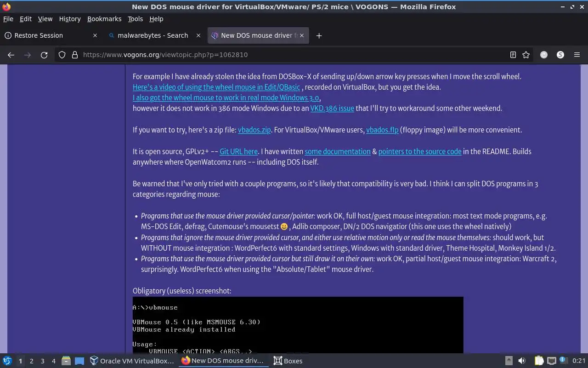
Task: Switch to Oracle VM VirtualBox taskbar window
Action: tap(132, 361)
